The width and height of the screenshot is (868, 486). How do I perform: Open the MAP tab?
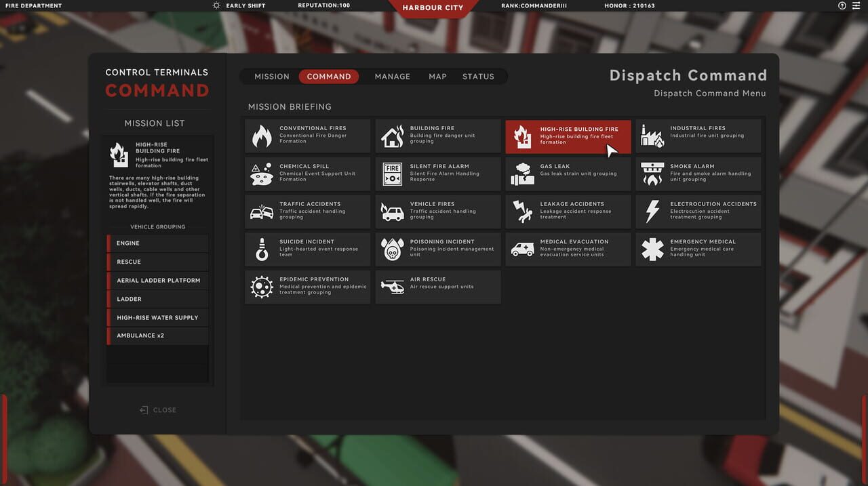click(437, 76)
